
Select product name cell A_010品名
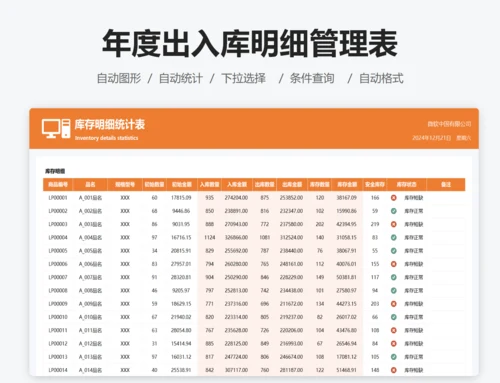pyautogui.click(x=90, y=317)
